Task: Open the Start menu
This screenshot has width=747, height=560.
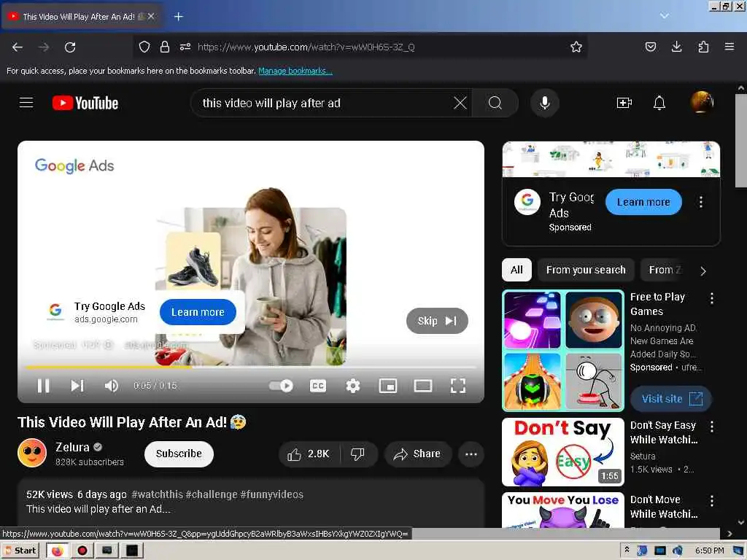Action: click(x=20, y=551)
